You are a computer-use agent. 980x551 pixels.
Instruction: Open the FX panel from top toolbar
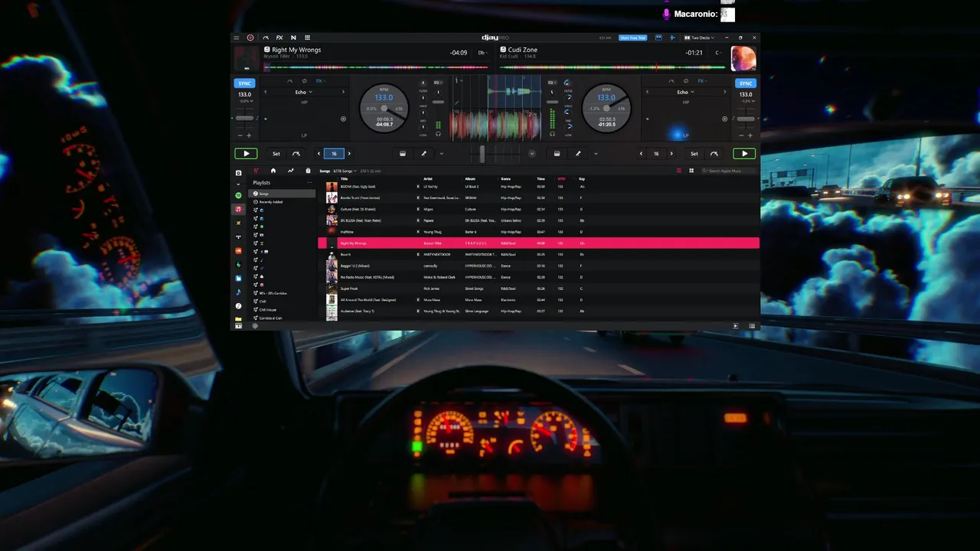click(279, 37)
